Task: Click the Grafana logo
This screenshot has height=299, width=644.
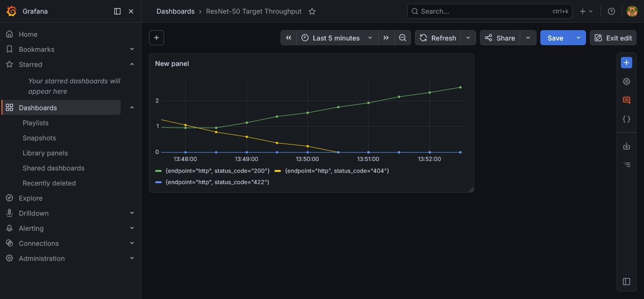Action: click(11, 11)
